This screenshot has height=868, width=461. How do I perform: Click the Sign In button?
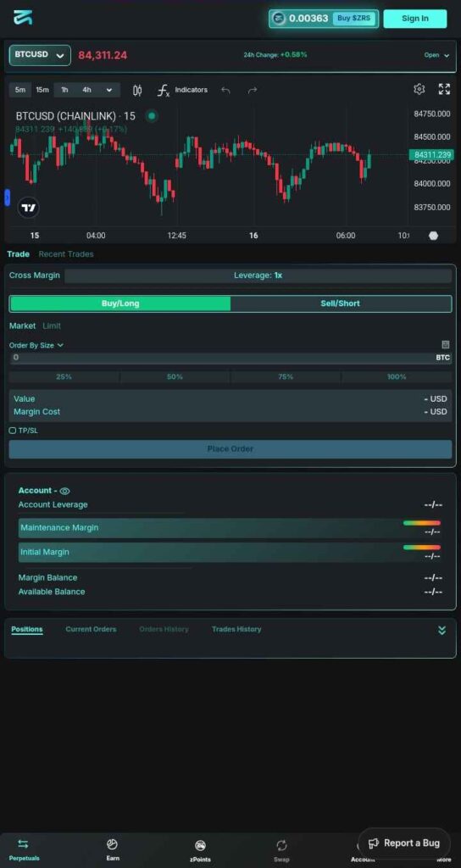(x=415, y=19)
